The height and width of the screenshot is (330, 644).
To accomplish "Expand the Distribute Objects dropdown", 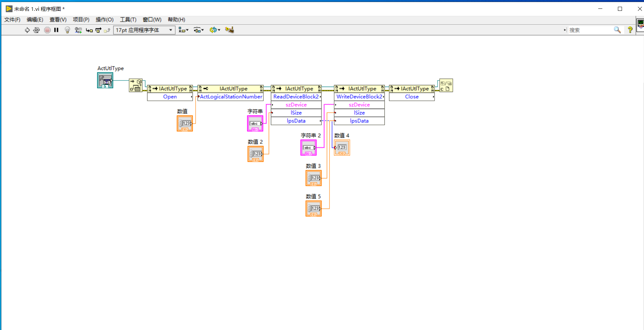I will 199,30.
